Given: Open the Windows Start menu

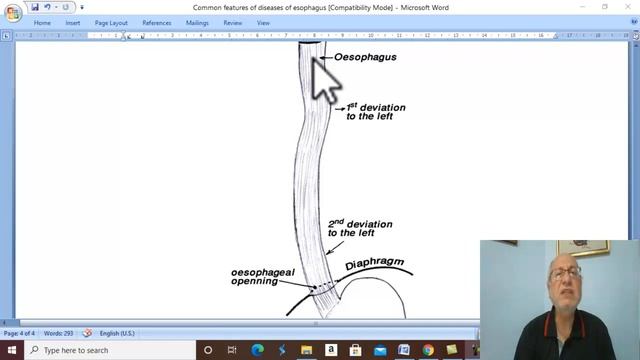Looking at the screenshot, I should 12,350.
